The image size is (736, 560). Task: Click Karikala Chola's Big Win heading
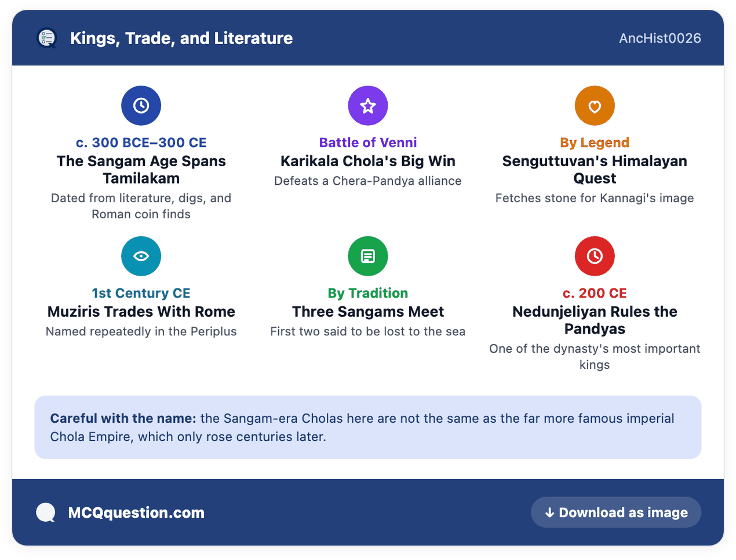click(x=368, y=161)
